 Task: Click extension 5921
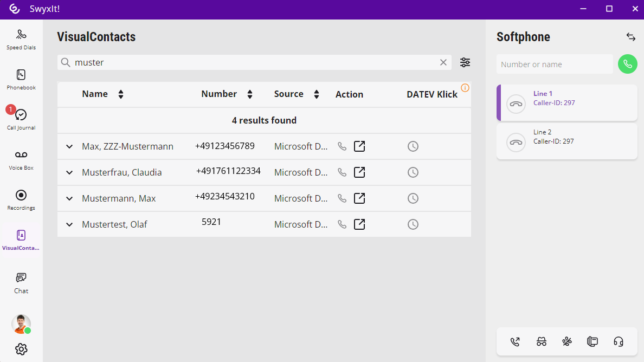coord(211,222)
